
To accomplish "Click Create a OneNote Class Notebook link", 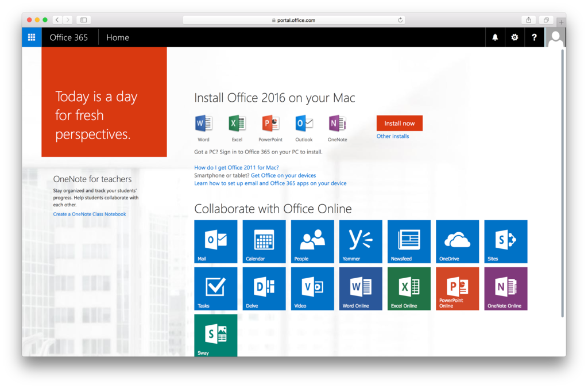I will 90,214.
